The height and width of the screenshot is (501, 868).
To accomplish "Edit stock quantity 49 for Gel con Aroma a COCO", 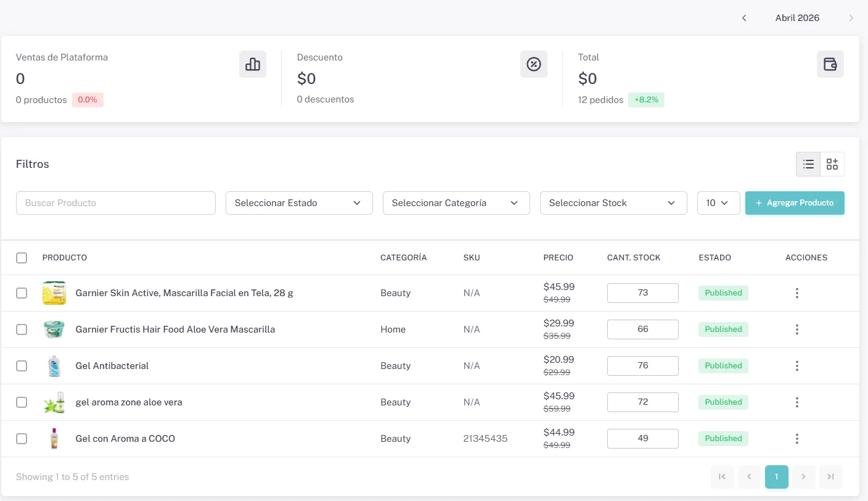I will tap(643, 439).
